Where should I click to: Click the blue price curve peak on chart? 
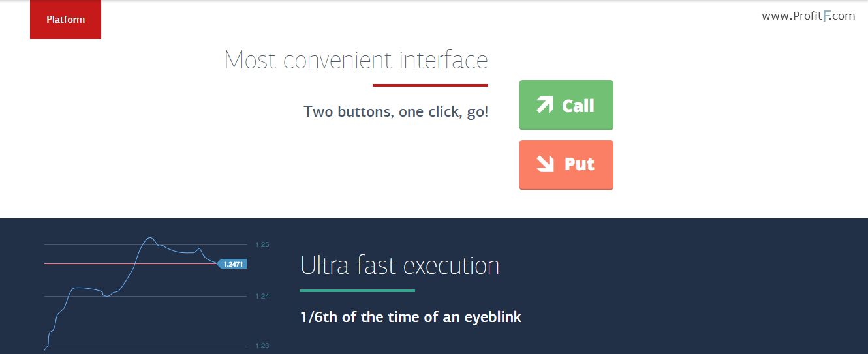point(149,238)
